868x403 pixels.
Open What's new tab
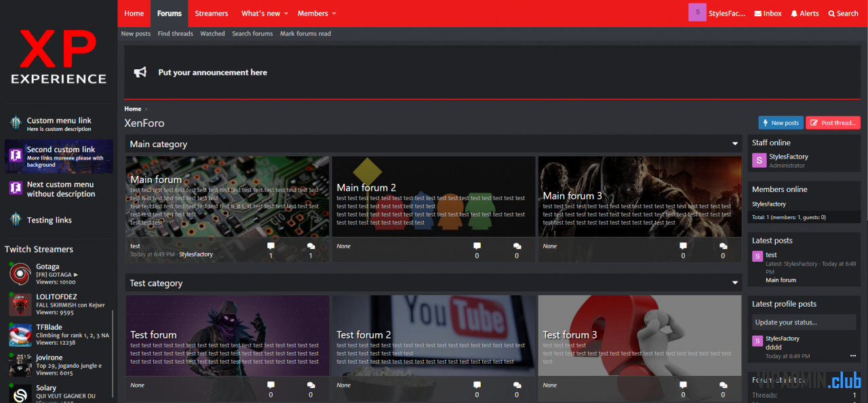point(260,14)
